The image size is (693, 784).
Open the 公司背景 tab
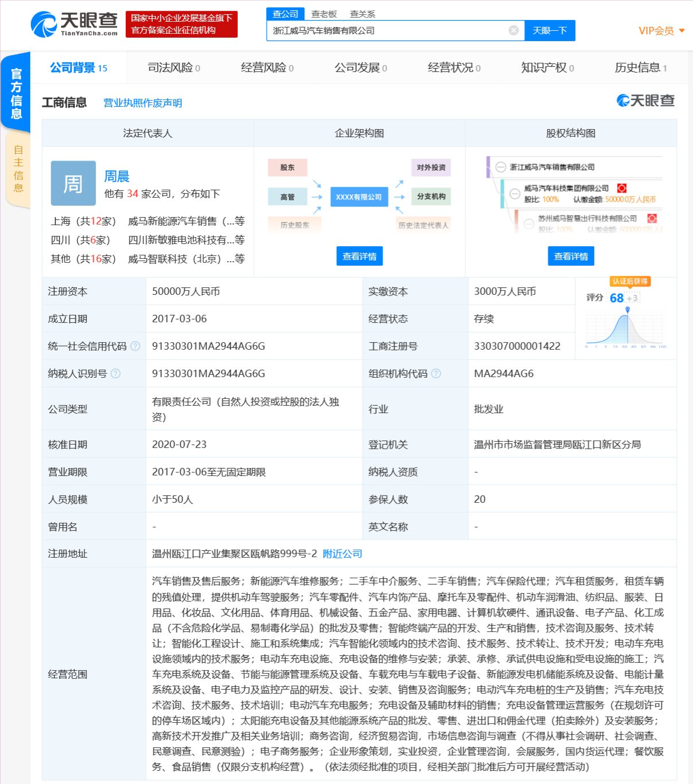tap(78, 68)
